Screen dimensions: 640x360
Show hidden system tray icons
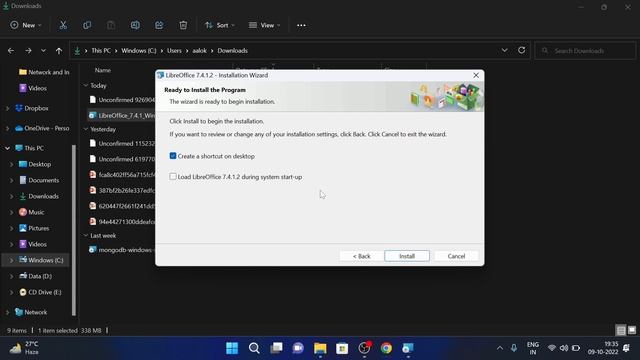(x=500, y=348)
